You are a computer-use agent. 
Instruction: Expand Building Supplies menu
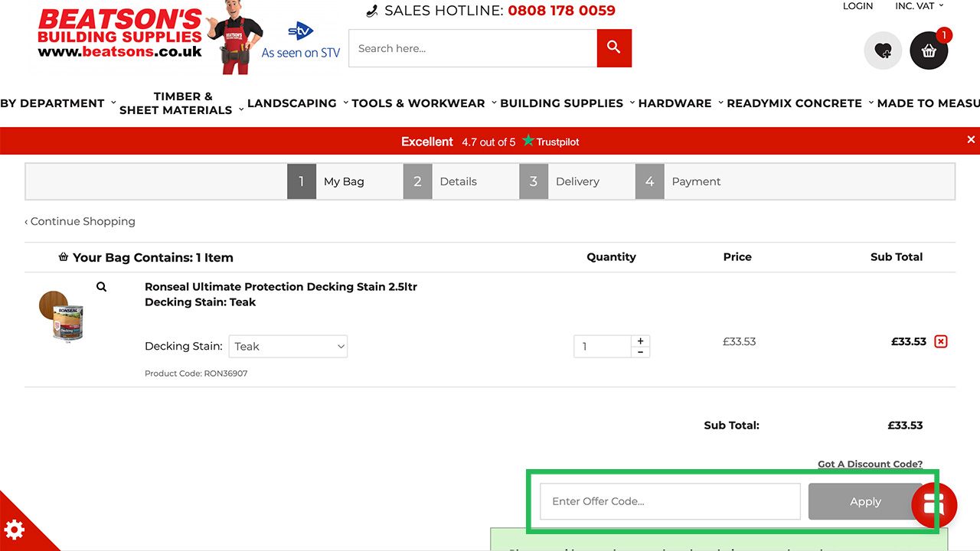point(567,103)
